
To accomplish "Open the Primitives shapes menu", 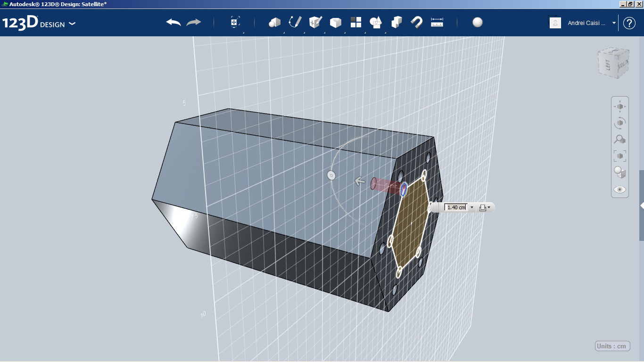I will 275,22.
